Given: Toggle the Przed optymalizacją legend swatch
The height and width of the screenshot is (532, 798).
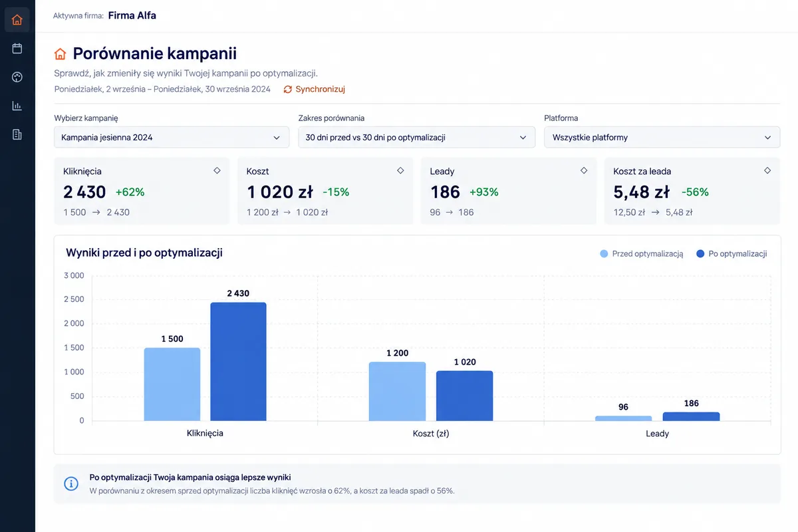Looking at the screenshot, I should [x=604, y=254].
